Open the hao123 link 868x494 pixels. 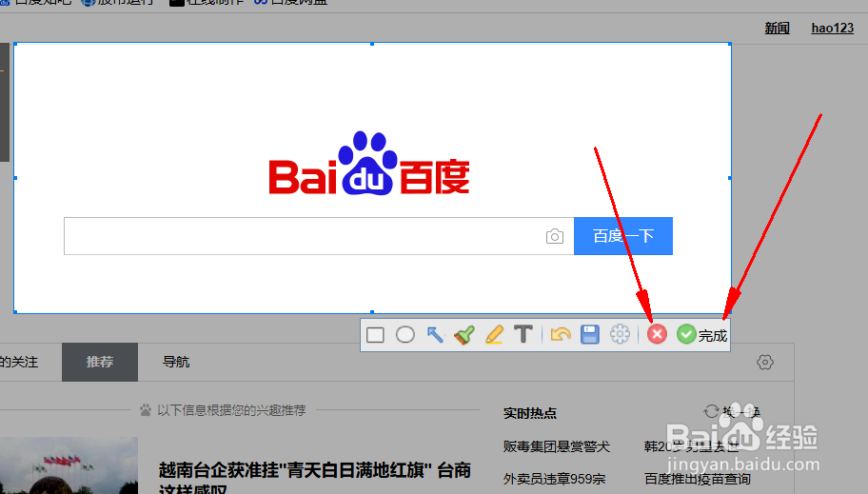833,28
